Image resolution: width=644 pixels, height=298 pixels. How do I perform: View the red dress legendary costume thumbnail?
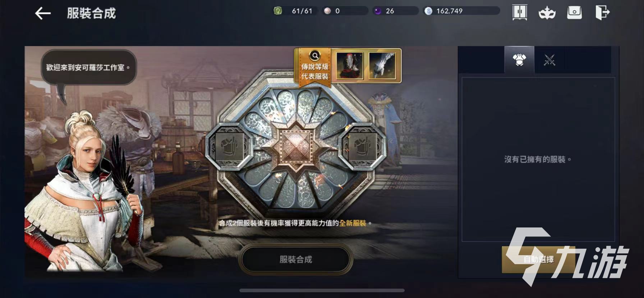(x=350, y=65)
